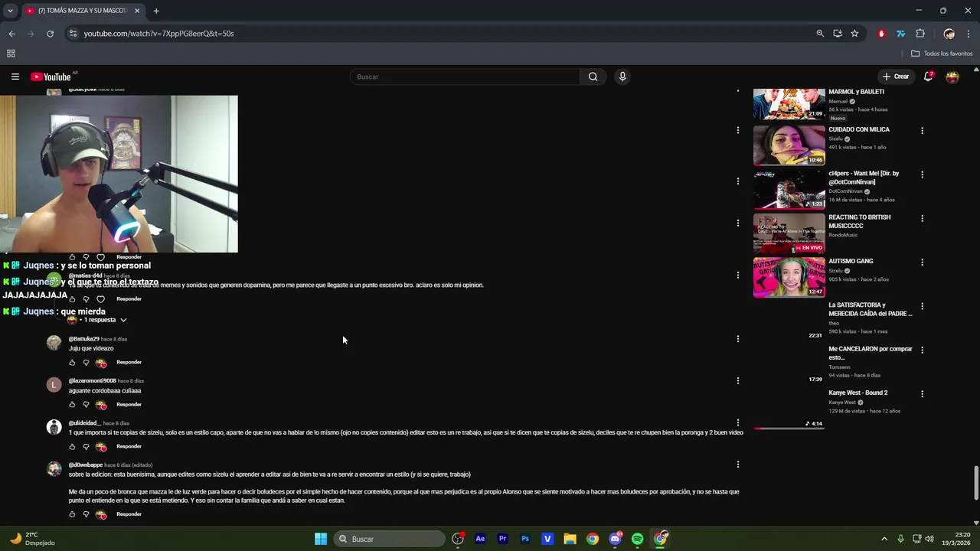This screenshot has width=980, height=551.
Task: Open more options for Kanye West Bound 2
Action: pos(922,394)
